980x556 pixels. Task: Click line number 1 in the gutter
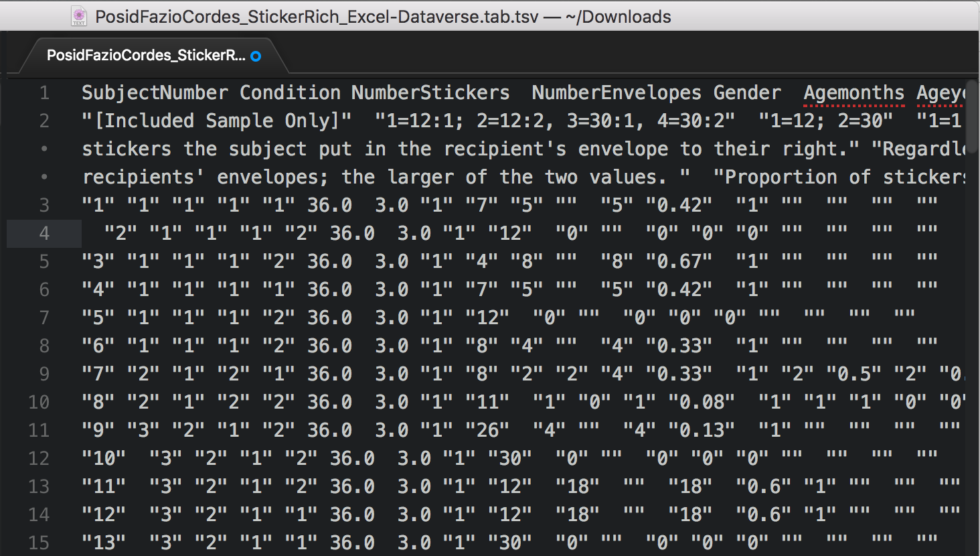coord(44,92)
